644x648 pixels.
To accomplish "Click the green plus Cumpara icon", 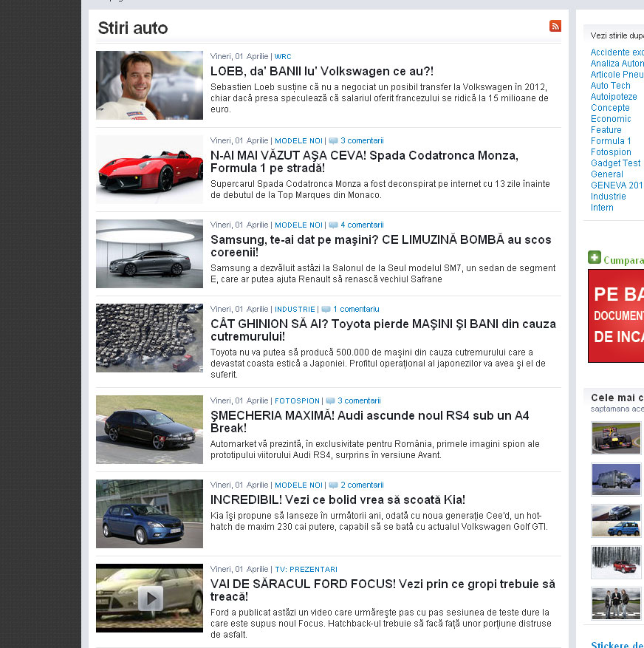I will [x=594, y=257].
